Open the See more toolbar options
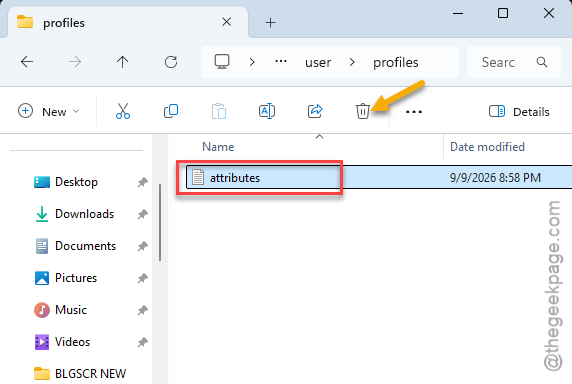This screenshot has width=572, height=384. coord(414,112)
